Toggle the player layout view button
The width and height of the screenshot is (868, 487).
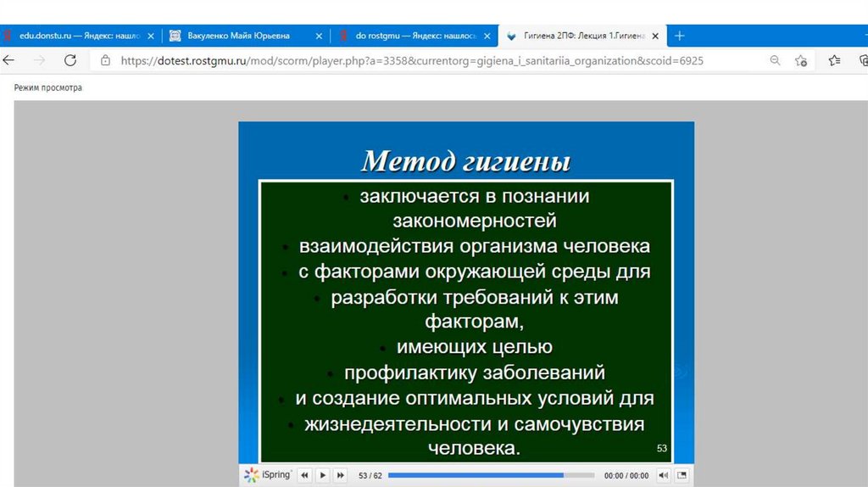(682, 475)
